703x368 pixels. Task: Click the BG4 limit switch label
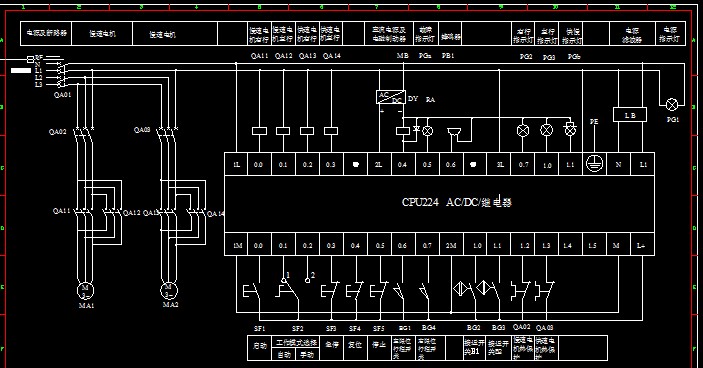[429, 328]
